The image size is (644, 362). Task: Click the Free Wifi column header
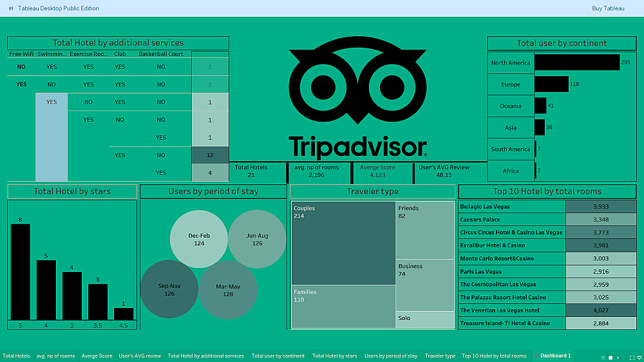point(21,54)
